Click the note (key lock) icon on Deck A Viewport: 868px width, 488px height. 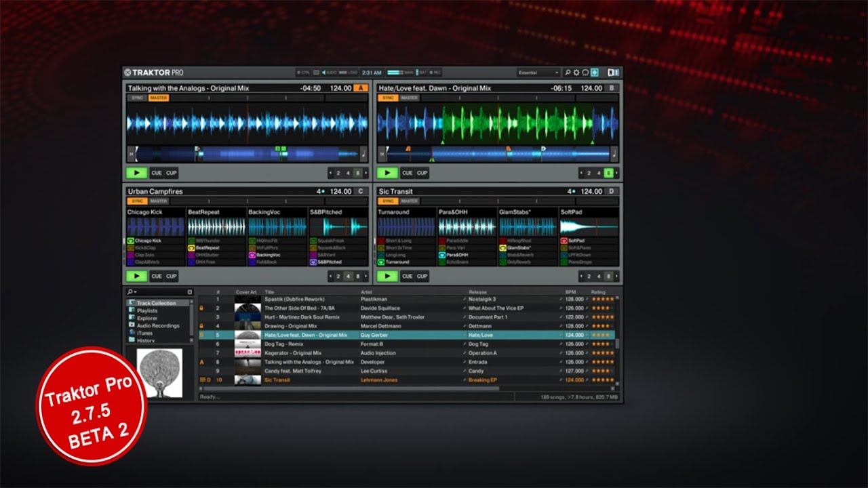point(363,155)
